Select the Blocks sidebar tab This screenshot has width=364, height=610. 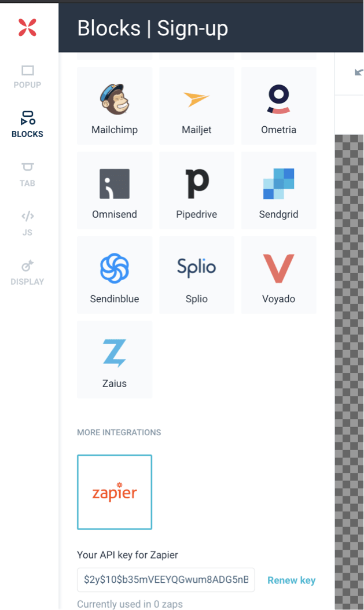click(x=27, y=124)
